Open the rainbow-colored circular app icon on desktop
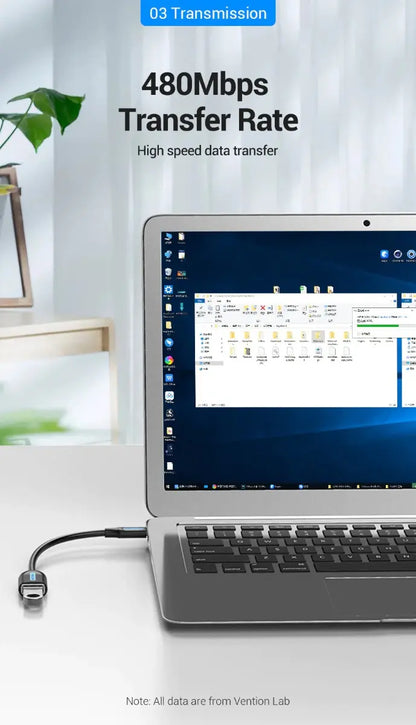The width and height of the screenshot is (416, 725). 169,360
